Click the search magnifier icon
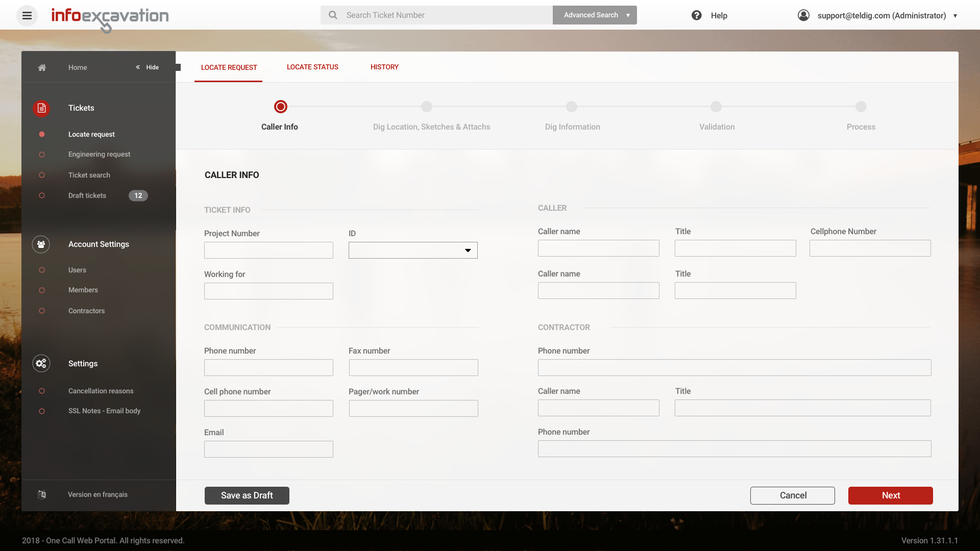 (x=333, y=15)
